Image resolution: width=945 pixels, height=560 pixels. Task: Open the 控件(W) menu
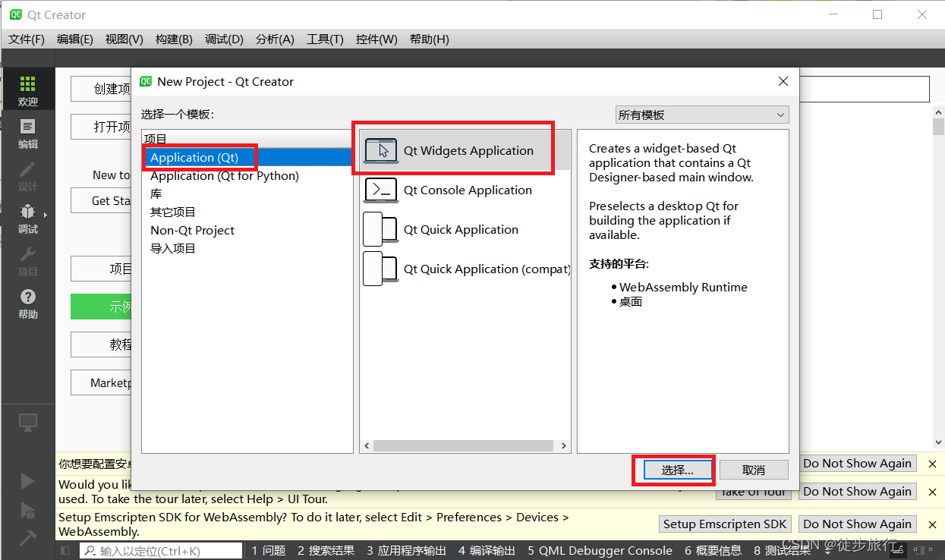(x=376, y=39)
